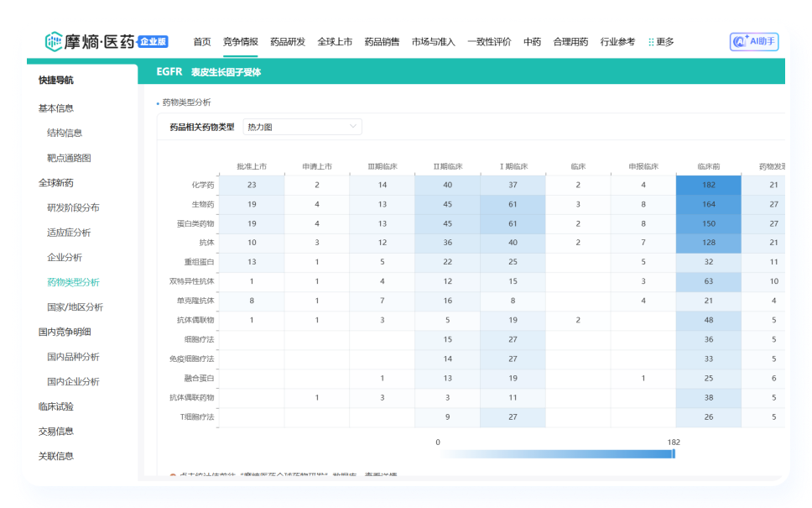Go to 药品研发 in top navigation
Image resolution: width=812 pixels, height=508 pixels.
pyautogui.click(x=288, y=42)
